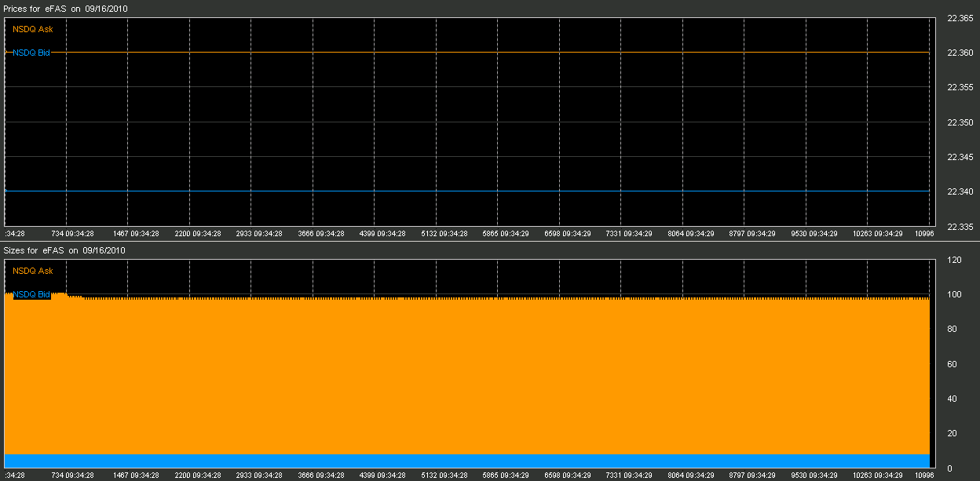Click '8797 09:34:29' under the Sizes chart
The image size is (980, 481).
coord(752,476)
